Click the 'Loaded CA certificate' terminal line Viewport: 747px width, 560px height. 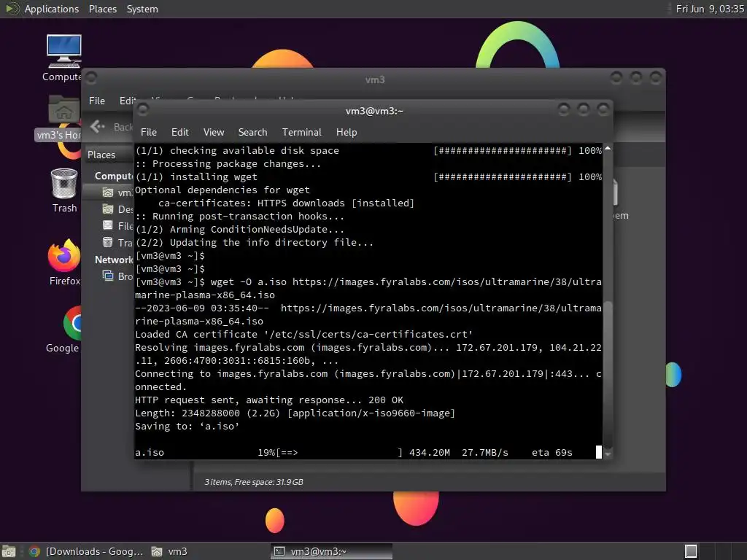tap(303, 334)
